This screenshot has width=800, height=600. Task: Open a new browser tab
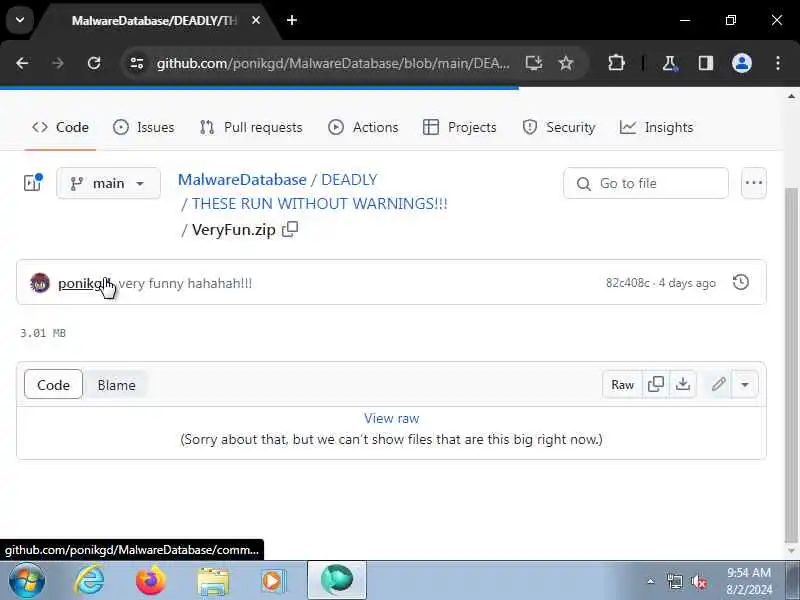coord(292,20)
